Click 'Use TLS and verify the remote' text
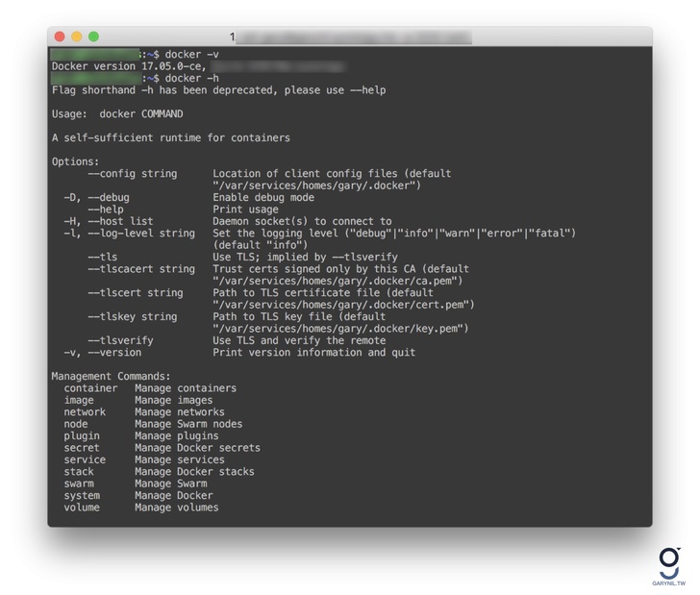This screenshot has height=595, width=700. 299,340
